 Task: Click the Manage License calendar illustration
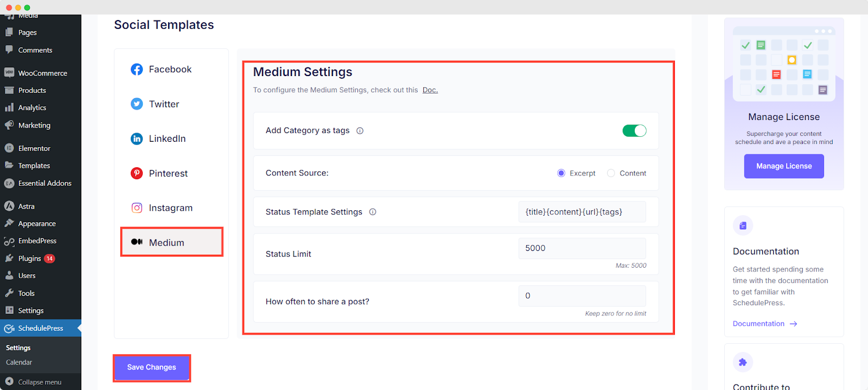coord(784,64)
